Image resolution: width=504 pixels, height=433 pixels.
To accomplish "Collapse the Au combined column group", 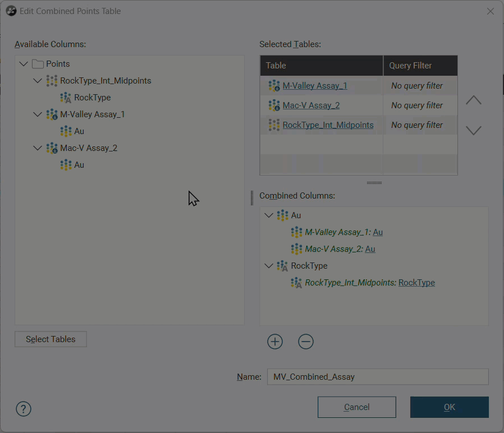I will pyautogui.click(x=269, y=215).
